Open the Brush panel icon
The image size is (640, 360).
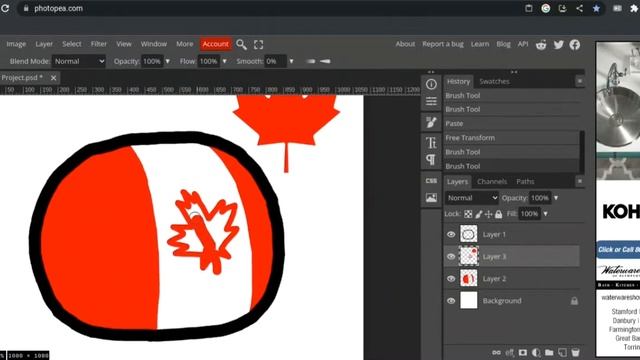(x=431, y=122)
